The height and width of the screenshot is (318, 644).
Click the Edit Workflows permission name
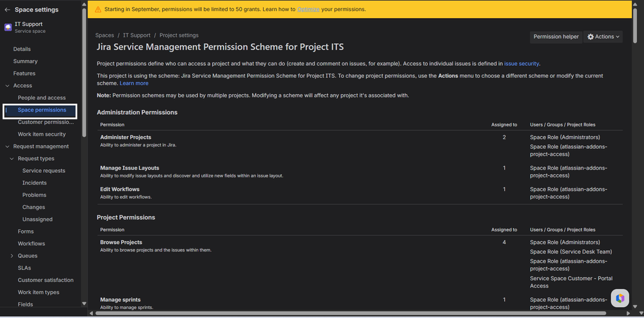coord(120,190)
